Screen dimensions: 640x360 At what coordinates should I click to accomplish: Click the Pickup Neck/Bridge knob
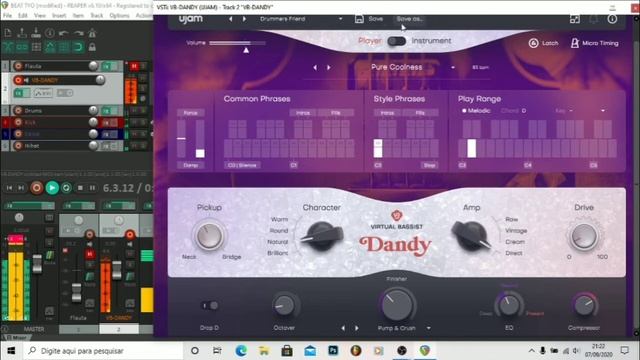pos(209,236)
